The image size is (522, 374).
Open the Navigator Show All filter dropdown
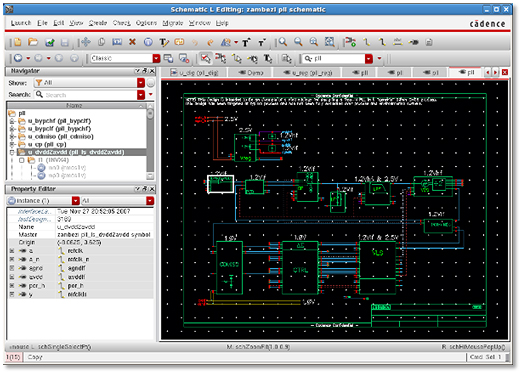click(141, 83)
